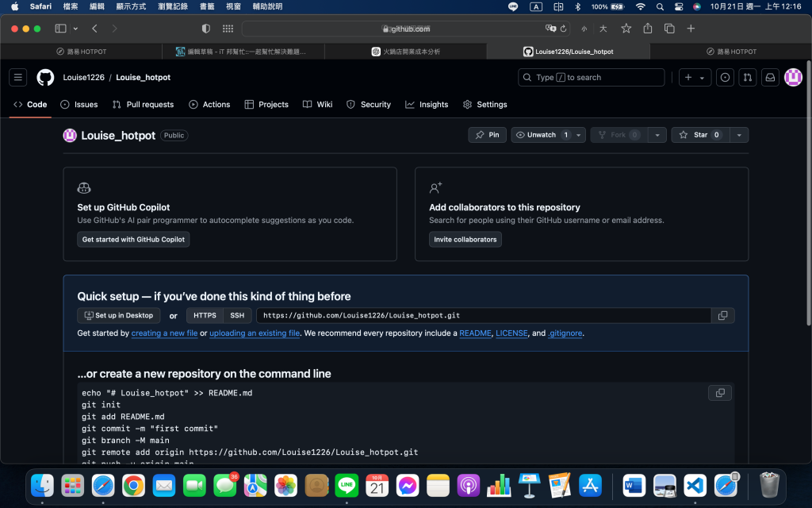Switch to 火鍋店開業成本分析 Safari tab
This screenshot has height=508, width=812.
(405, 52)
